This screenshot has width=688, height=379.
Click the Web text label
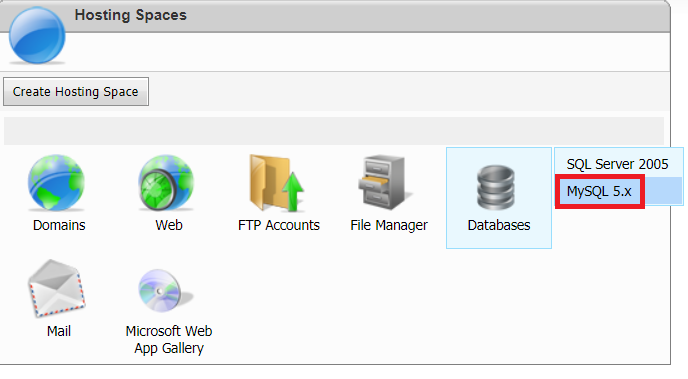[x=168, y=225]
